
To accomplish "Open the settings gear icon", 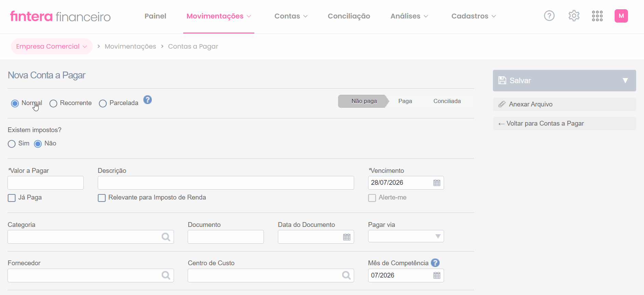I will click(574, 16).
